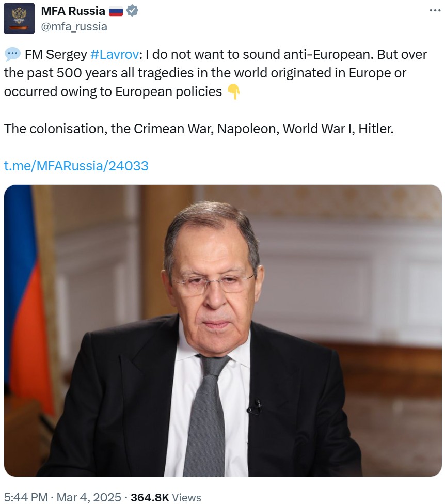Click the verified badge next to MFA Russia
The height and width of the screenshot is (504, 445).
[x=132, y=11]
